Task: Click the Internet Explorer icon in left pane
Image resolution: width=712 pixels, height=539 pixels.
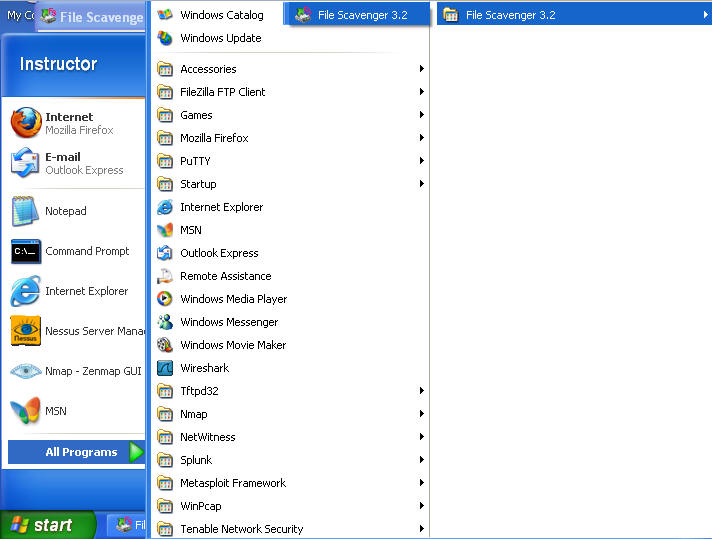Action: tap(26, 291)
